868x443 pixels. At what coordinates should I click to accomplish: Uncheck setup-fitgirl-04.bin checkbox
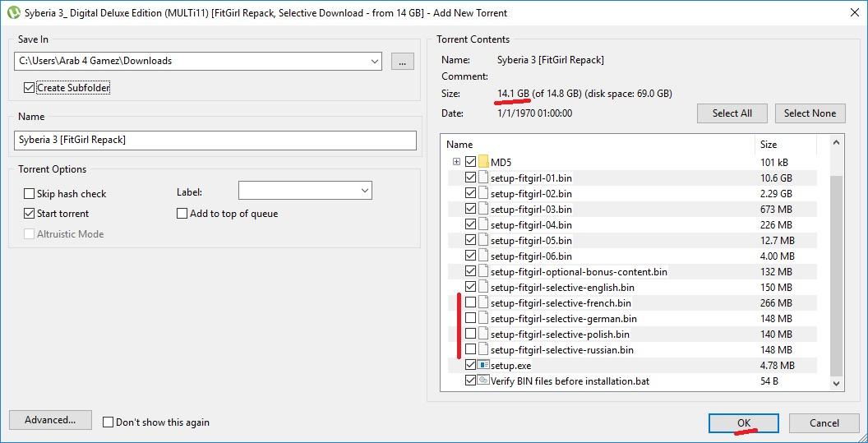click(470, 225)
